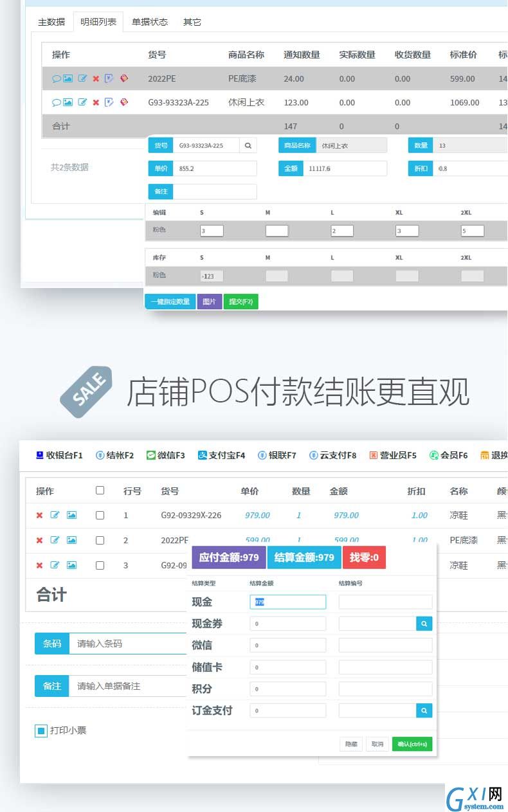Image resolution: width=508 pixels, height=812 pixels.
Task: Click price note icon in 2022PE row
Action: (x=109, y=78)
